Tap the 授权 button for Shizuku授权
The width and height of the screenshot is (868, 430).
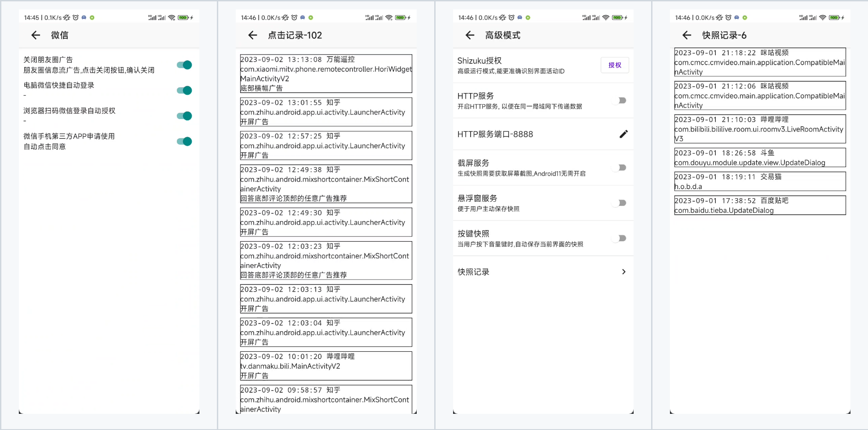tap(615, 65)
